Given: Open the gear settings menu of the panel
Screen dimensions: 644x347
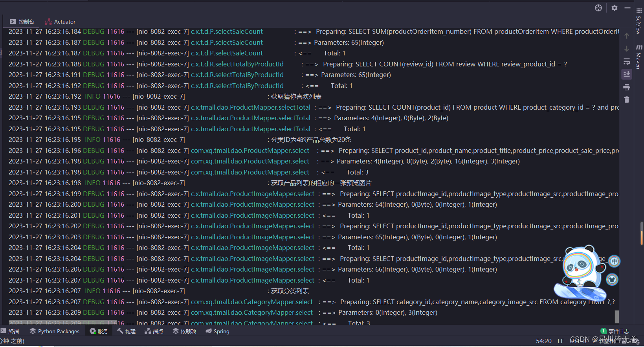Looking at the screenshot, I should coord(615,8).
